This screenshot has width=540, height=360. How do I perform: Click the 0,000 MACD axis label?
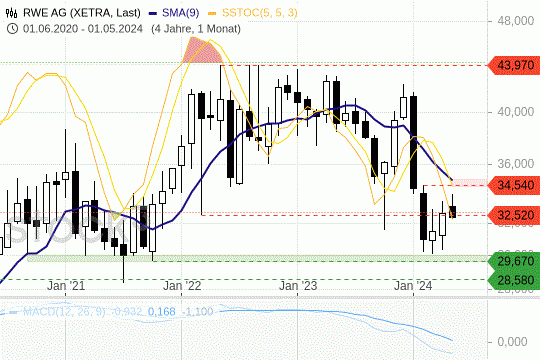pos(512,342)
